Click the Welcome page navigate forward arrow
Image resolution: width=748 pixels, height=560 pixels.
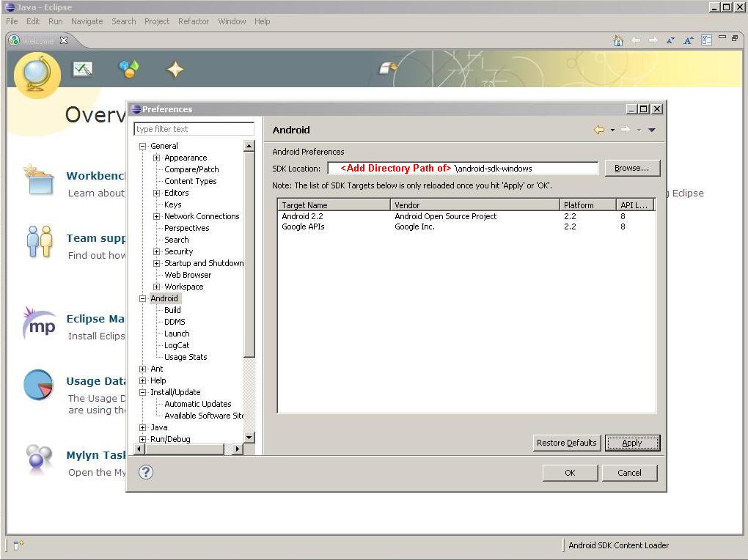click(x=653, y=40)
